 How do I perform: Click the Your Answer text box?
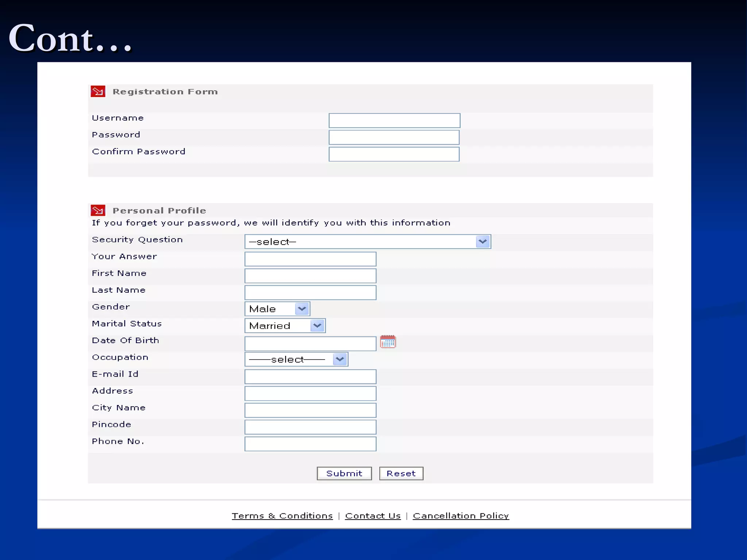click(310, 259)
